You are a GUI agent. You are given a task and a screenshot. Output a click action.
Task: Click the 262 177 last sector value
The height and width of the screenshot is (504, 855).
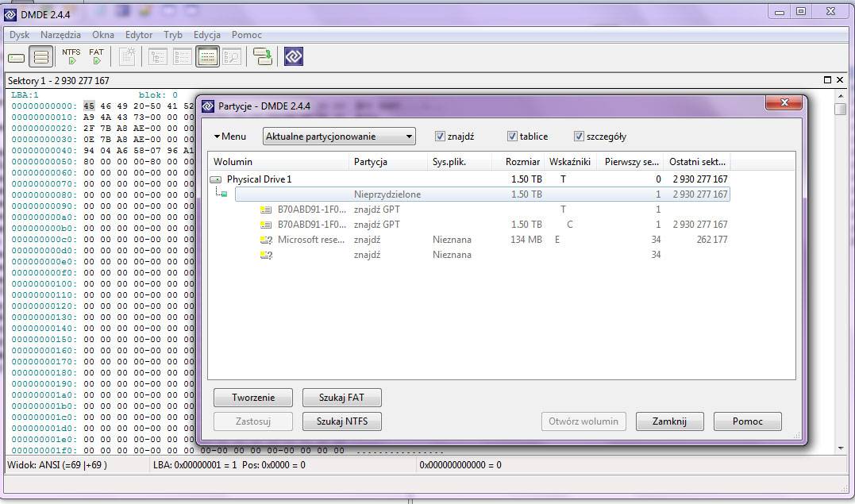(711, 240)
